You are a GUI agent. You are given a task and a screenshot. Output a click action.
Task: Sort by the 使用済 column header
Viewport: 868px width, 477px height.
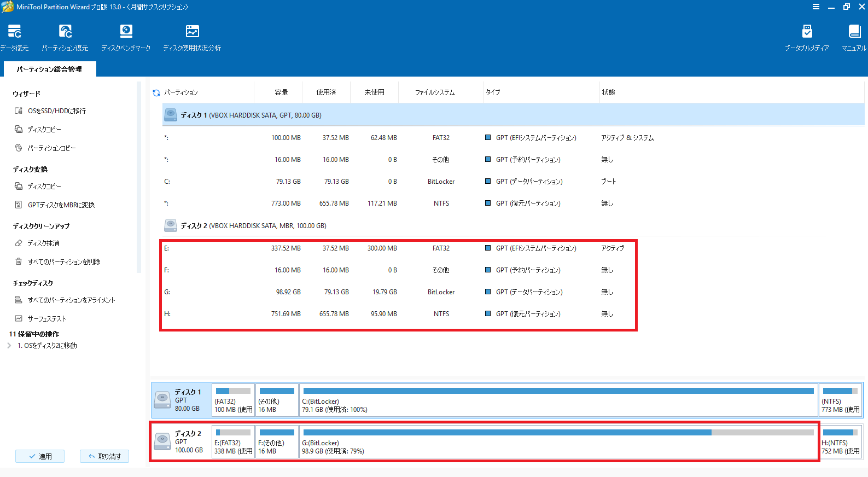click(x=327, y=92)
